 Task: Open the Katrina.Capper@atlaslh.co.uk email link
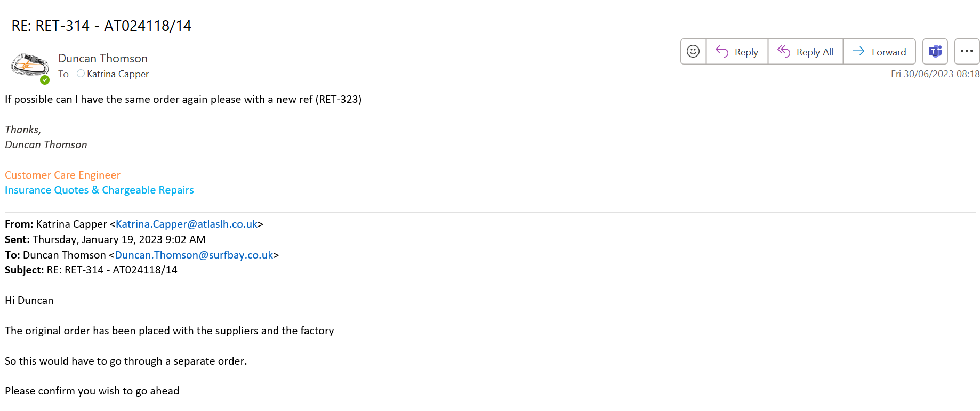(x=187, y=224)
